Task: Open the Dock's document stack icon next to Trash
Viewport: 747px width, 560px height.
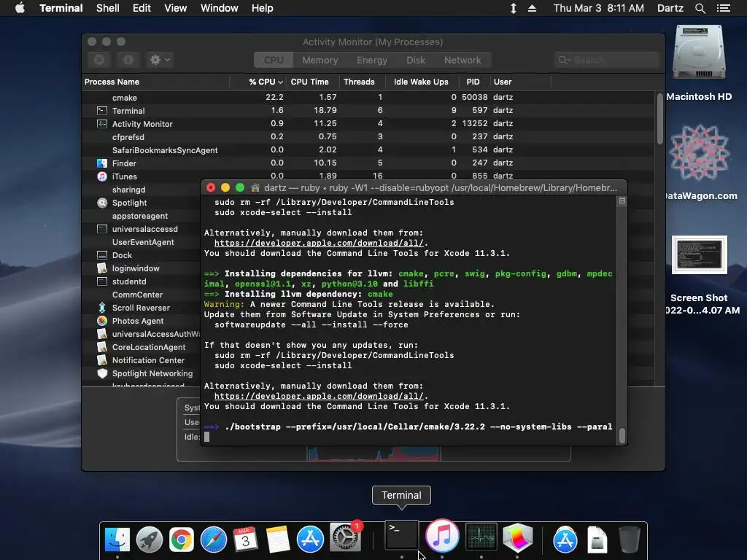Action: [x=597, y=540]
